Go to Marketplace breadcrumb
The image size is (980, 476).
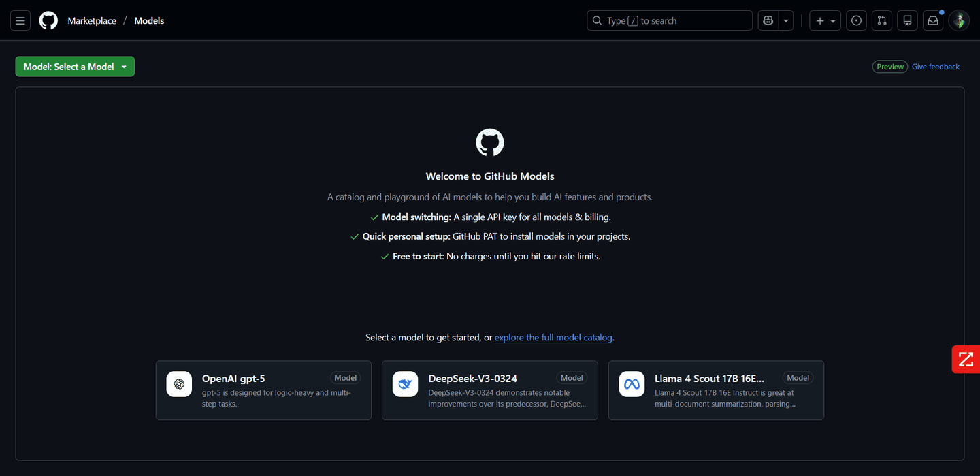point(92,21)
